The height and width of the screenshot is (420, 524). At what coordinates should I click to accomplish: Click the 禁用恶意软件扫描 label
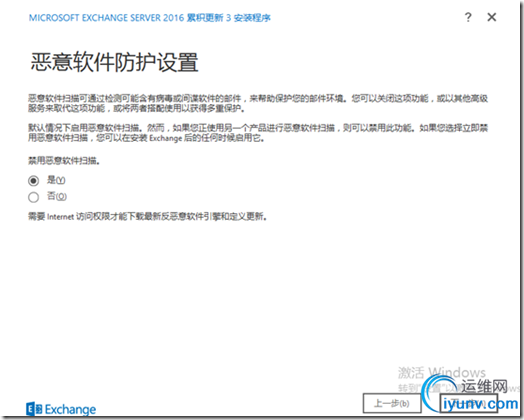point(64,161)
